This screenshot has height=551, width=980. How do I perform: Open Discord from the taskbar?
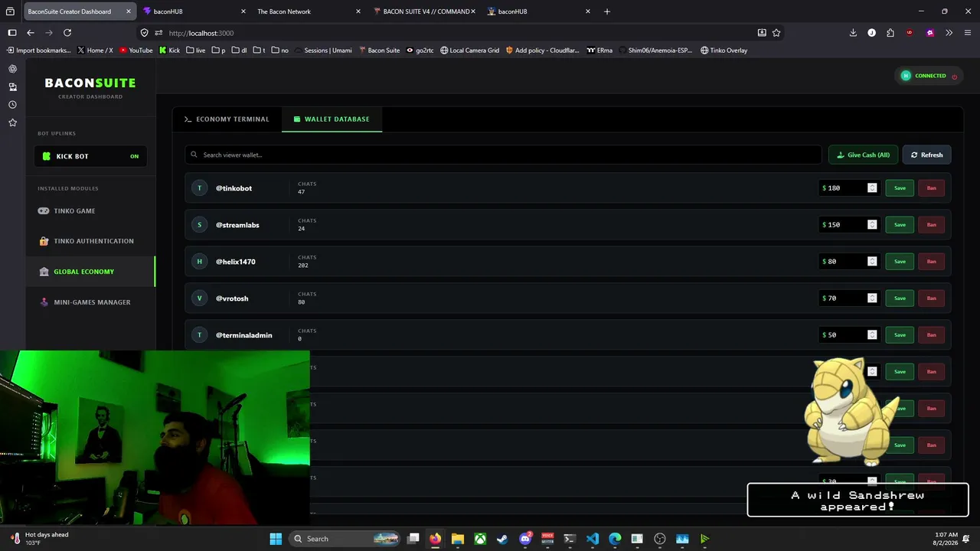525,539
